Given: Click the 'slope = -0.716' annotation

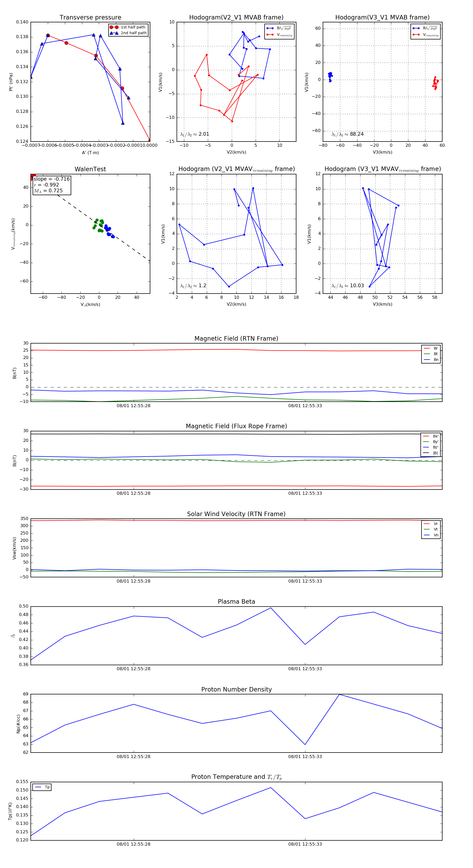Looking at the screenshot, I should [x=52, y=179].
